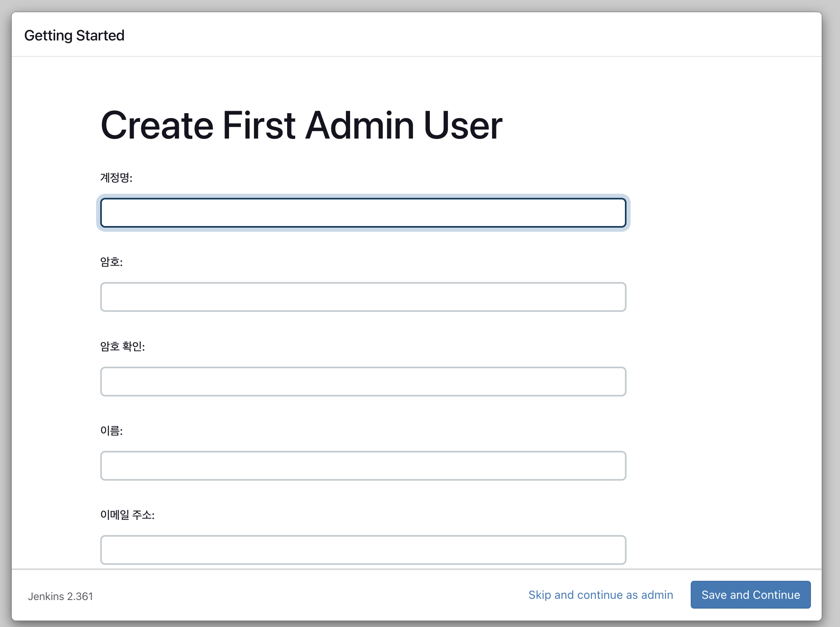Click the 암호 label above the password box

click(x=111, y=262)
